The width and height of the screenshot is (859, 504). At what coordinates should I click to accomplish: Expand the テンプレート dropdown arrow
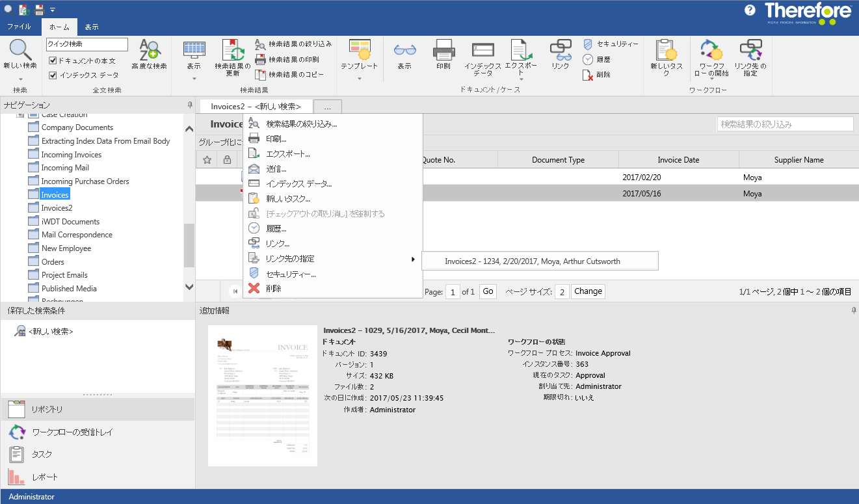359,79
